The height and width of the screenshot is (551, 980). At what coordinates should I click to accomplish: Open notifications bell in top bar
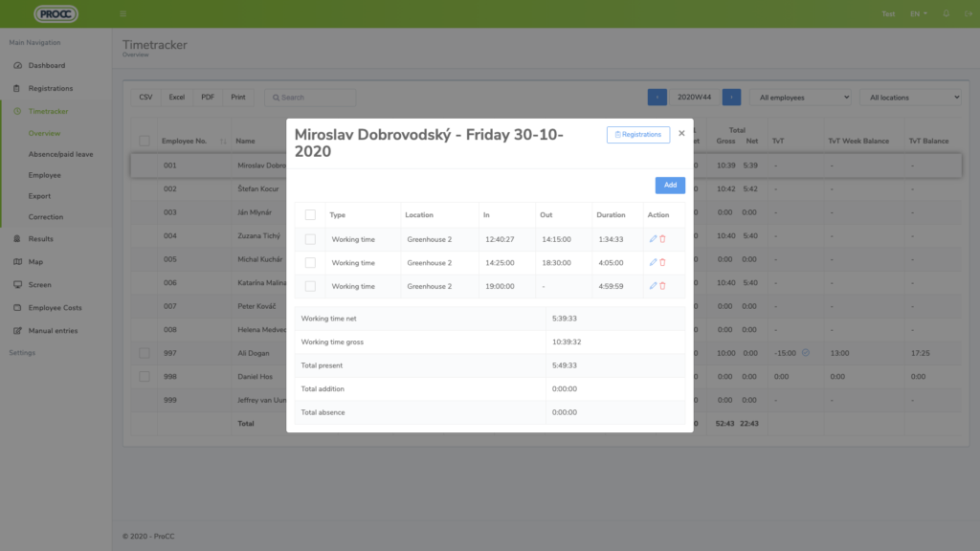[947, 14]
